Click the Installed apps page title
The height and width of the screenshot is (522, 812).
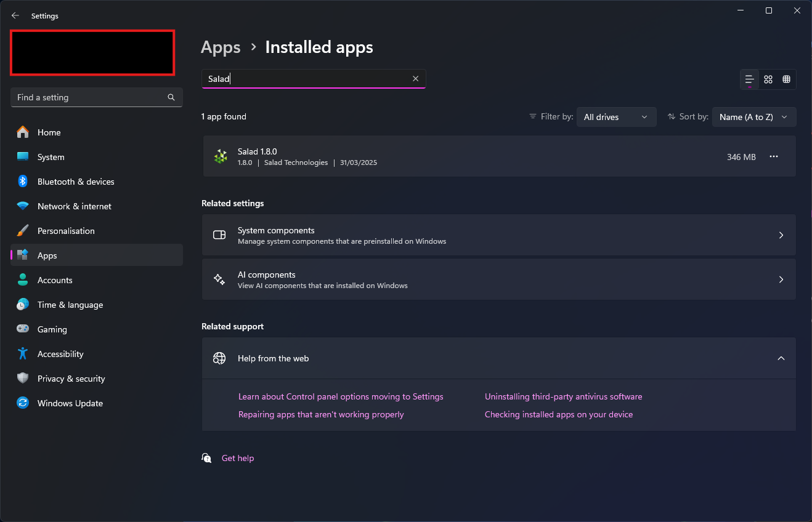click(x=319, y=47)
